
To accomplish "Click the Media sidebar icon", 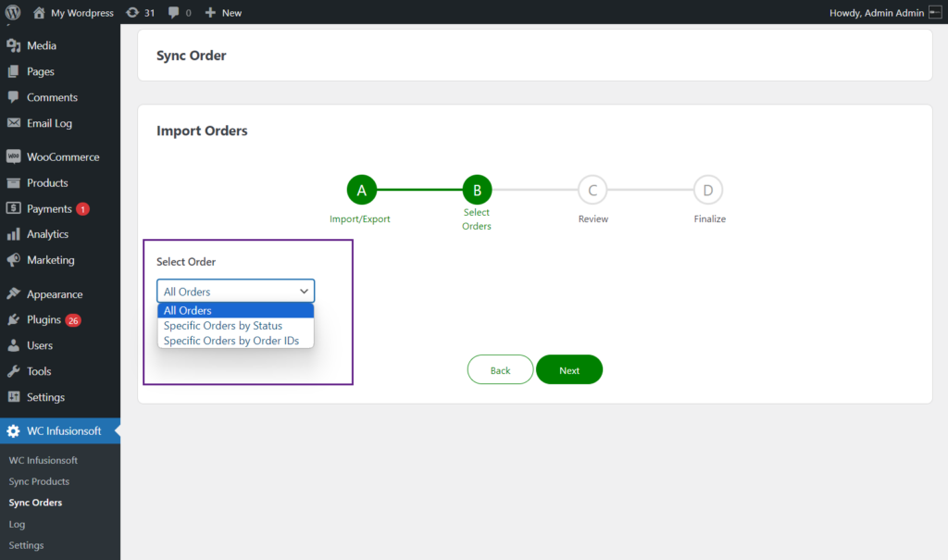I will [x=13, y=45].
